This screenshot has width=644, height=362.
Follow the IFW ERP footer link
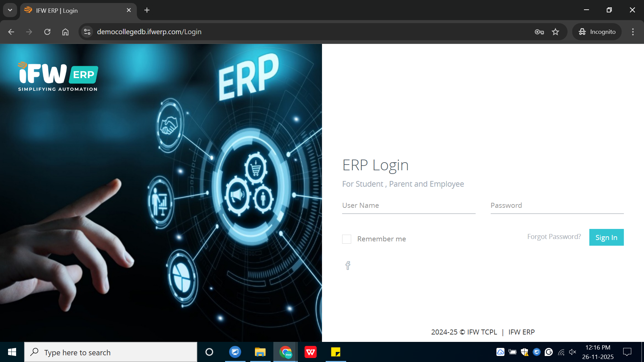point(522,332)
